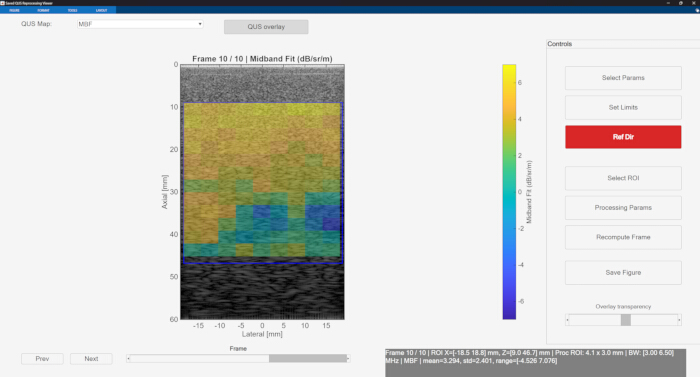Click the Frame slider thumb
Screen dimensions: 700x377
(308, 358)
